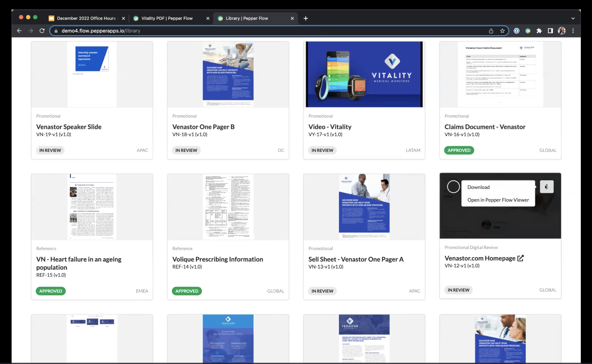The height and width of the screenshot is (364, 592).
Task: Toggle the browser side panel icon
Action: [550, 31]
